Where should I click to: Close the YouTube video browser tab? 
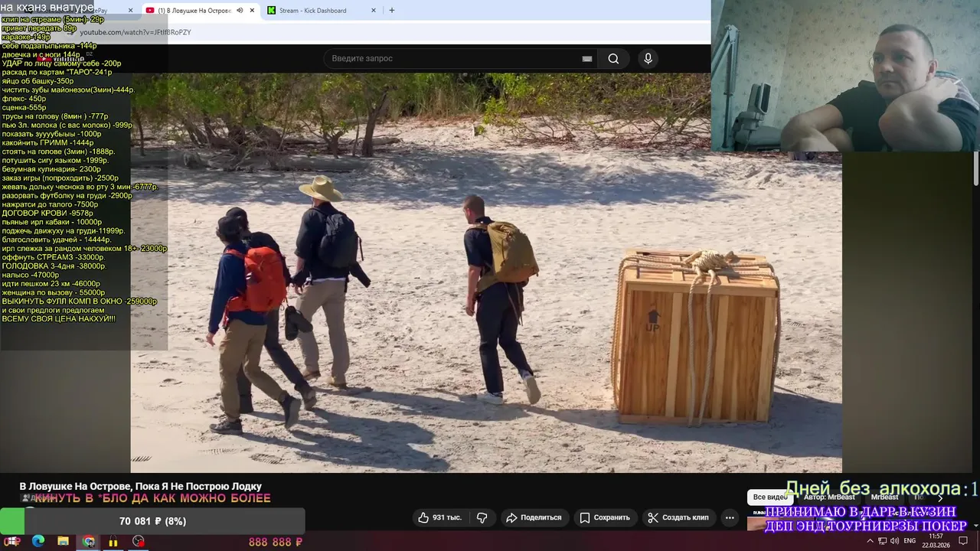pos(252,11)
